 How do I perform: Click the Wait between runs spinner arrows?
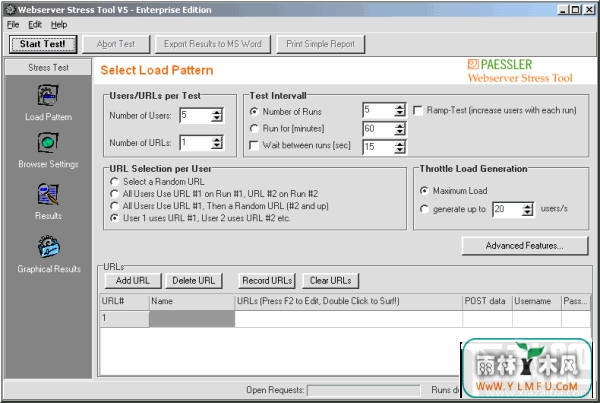pyautogui.click(x=400, y=147)
